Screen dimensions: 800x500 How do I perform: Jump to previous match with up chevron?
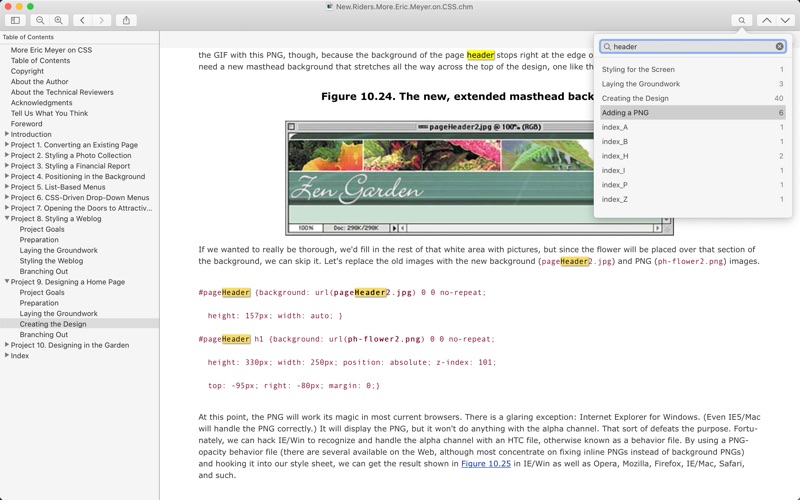point(766,20)
